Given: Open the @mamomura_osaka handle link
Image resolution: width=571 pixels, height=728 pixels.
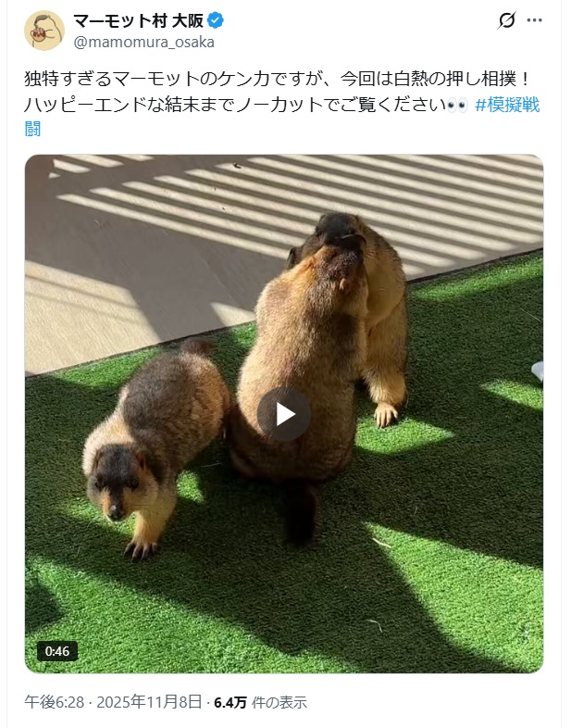Looking at the screenshot, I should pyautogui.click(x=143, y=43).
